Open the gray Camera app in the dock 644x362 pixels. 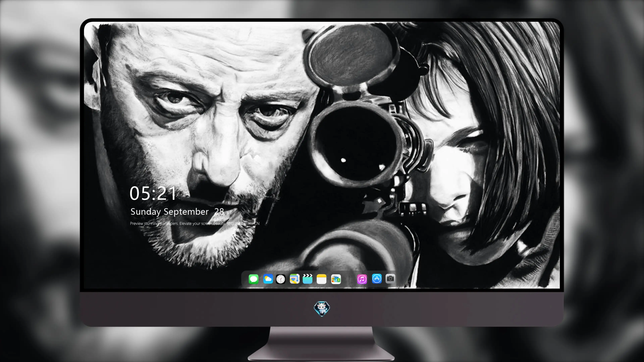[x=390, y=279]
